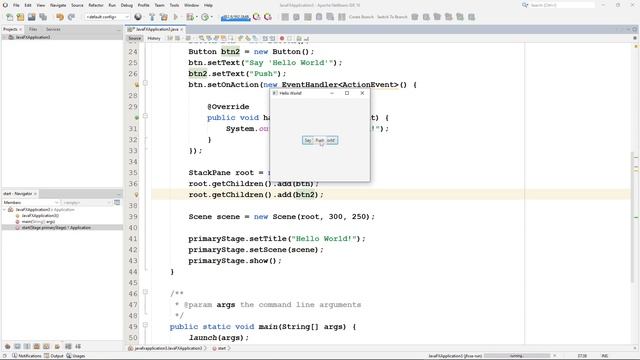Click the Save All toolbar icon
The width and height of the screenshot is (640, 360).
[x=43, y=17]
